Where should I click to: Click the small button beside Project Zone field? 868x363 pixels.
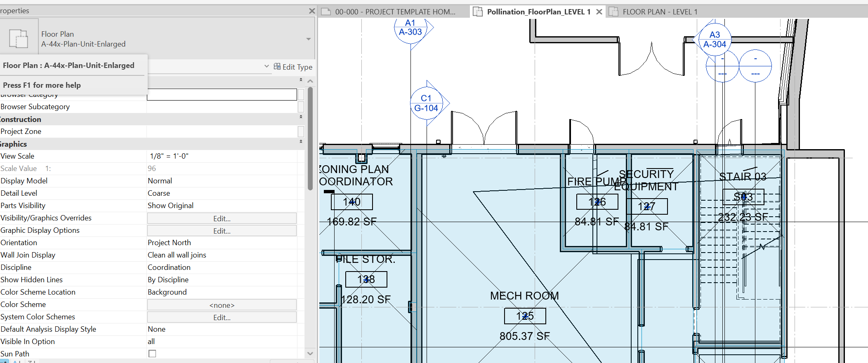pyautogui.click(x=301, y=131)
